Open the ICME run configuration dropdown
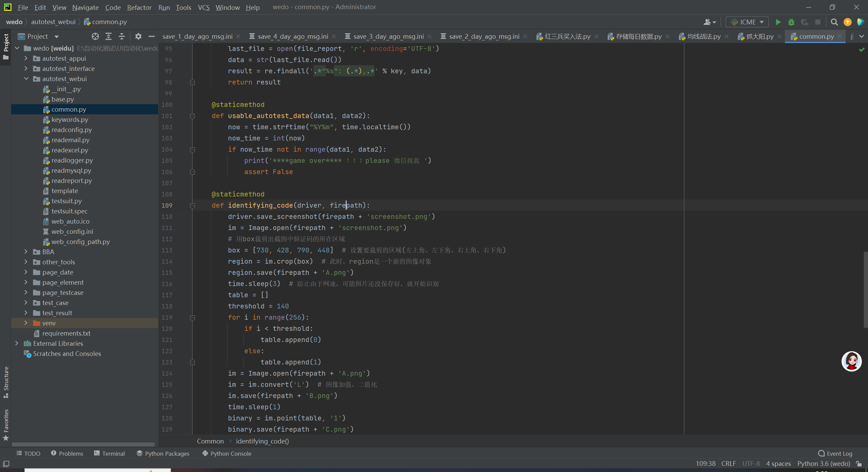 tap(748, 22)
